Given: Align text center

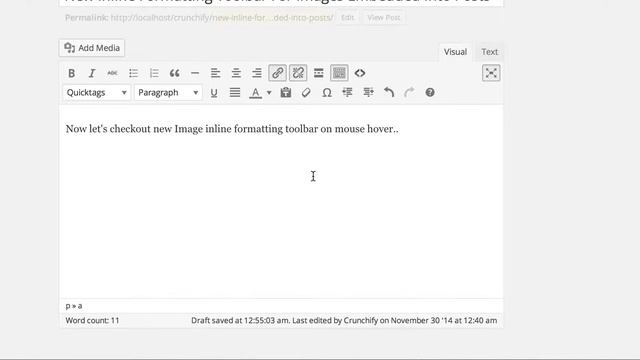Looking at the screenshot, I should point(236,73).
